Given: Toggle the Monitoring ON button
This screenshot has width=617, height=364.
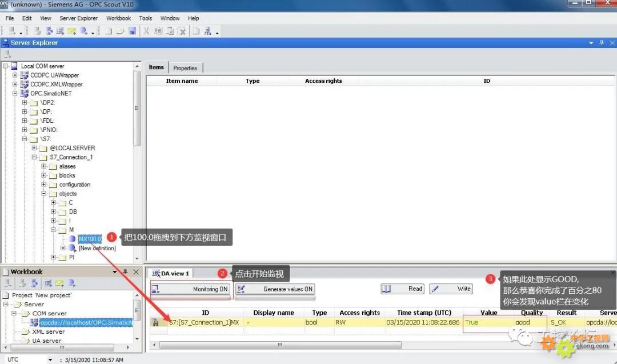Looking at the screenshot, I should pos(190,289).
